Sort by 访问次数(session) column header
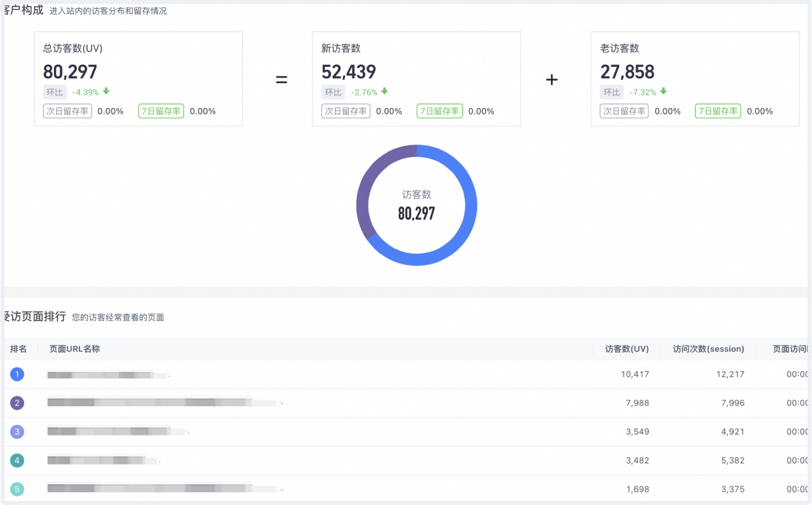This screenshot has width=812, height=505. [x=708, y=349]
